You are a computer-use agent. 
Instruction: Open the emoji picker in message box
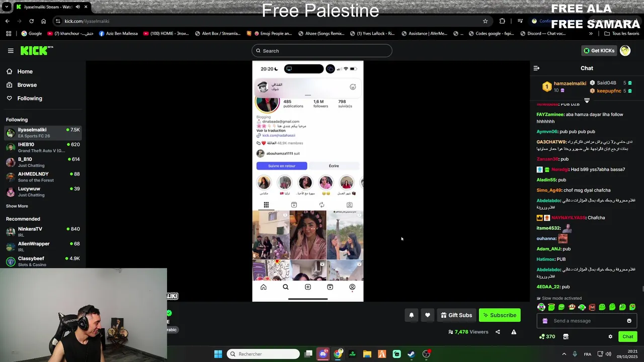tap(629, 321)
